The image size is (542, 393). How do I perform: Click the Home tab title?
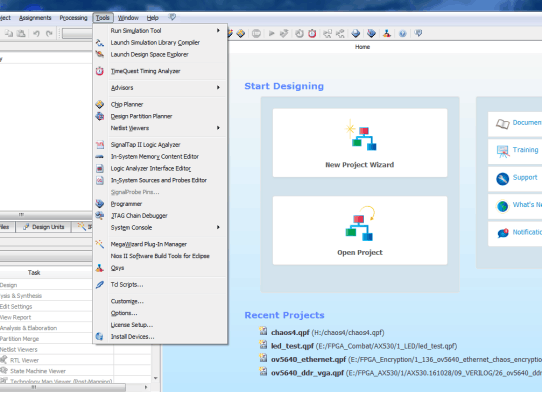[x=362, y=47]
